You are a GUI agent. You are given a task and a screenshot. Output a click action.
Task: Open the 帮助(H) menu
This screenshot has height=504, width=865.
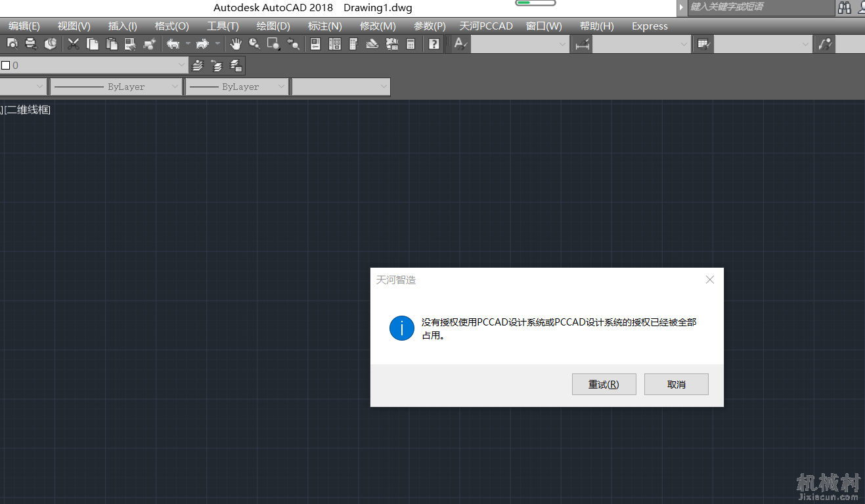(x=597, y=26)
